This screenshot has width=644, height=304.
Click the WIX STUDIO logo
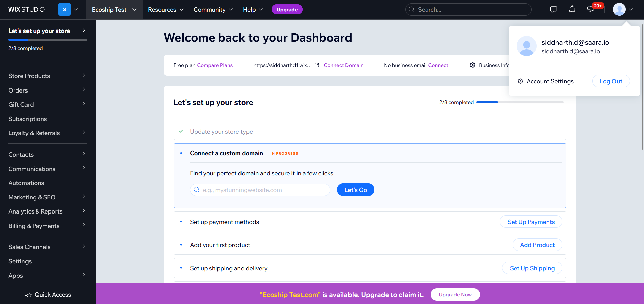click(26, 10)
